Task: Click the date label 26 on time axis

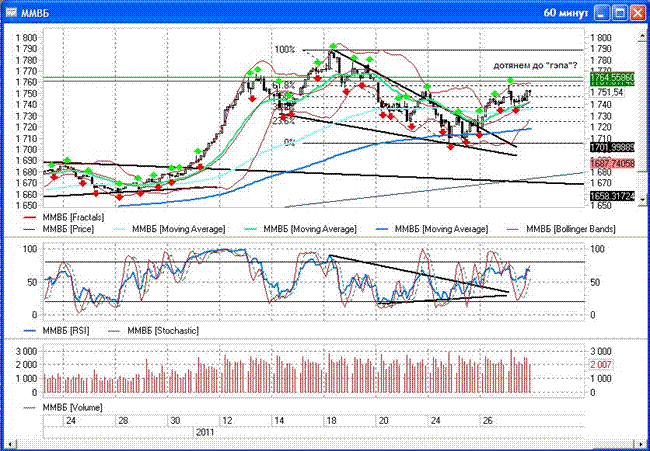Action: [488, 421]
